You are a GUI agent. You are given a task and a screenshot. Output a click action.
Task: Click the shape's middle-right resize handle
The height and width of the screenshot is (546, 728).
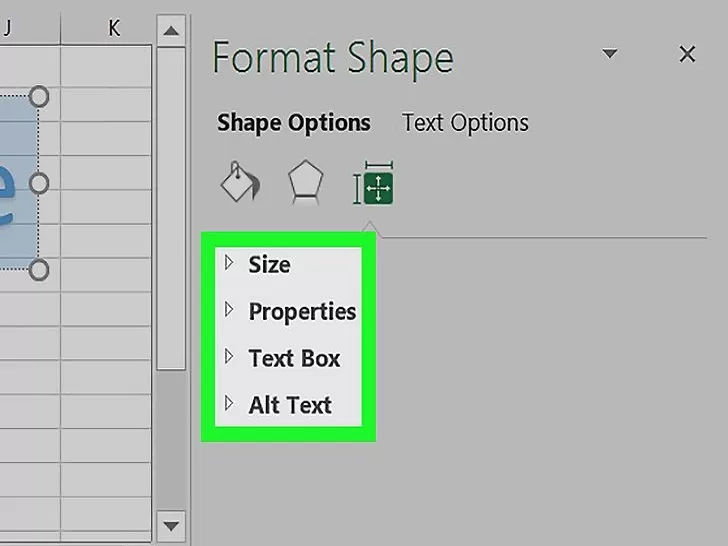coord(39,183)
